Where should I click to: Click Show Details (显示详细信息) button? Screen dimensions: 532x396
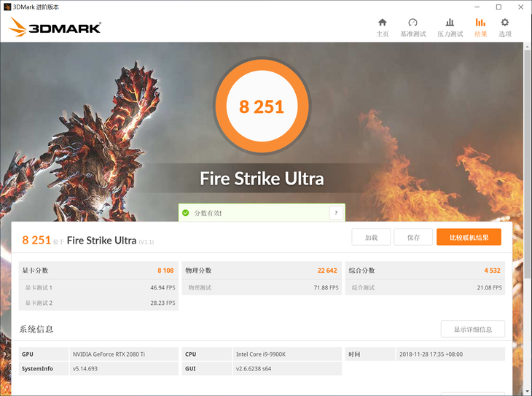click(x=473, y=329)
